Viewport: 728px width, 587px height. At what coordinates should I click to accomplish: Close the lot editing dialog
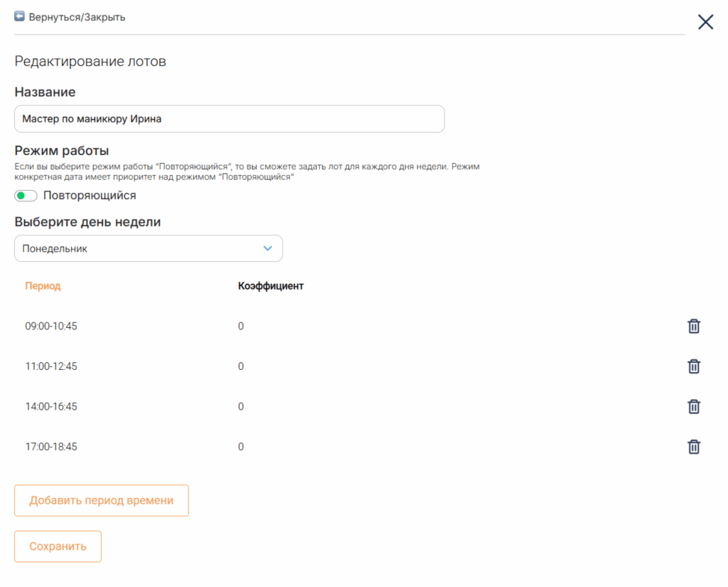point(705,22)
